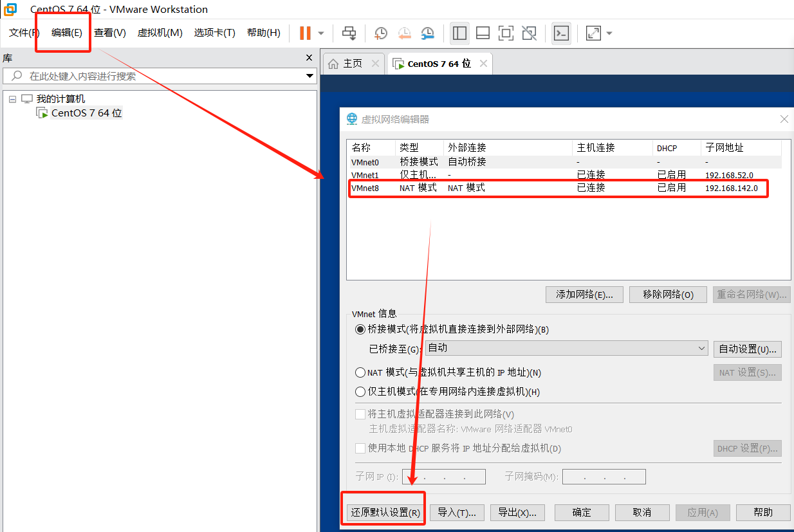Click the 192.168.52.0 subnet address cell
The image size is (794, 532).
729,175
